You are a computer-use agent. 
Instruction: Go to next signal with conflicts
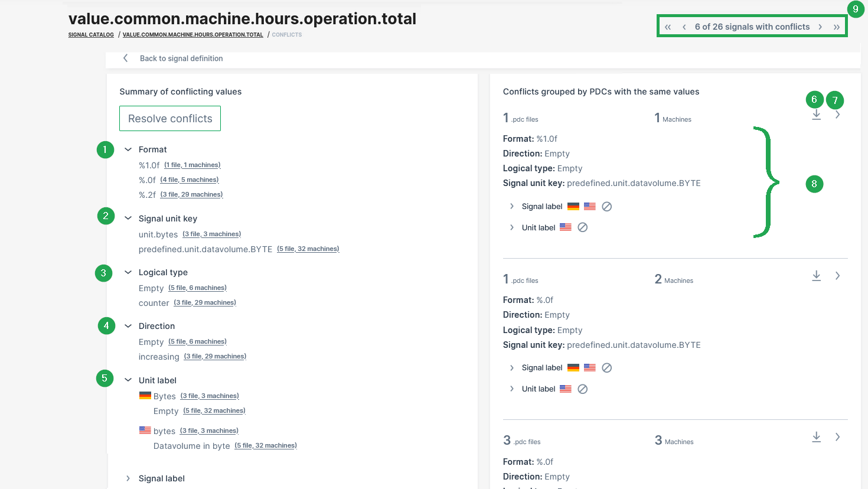click(x=820, y=27)
